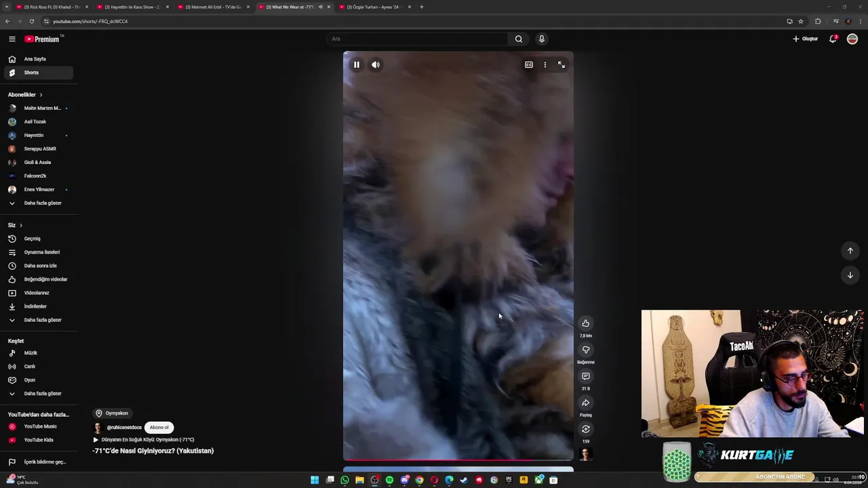
Task: Open YouTube notifications bell
Action: click(833, 39)
